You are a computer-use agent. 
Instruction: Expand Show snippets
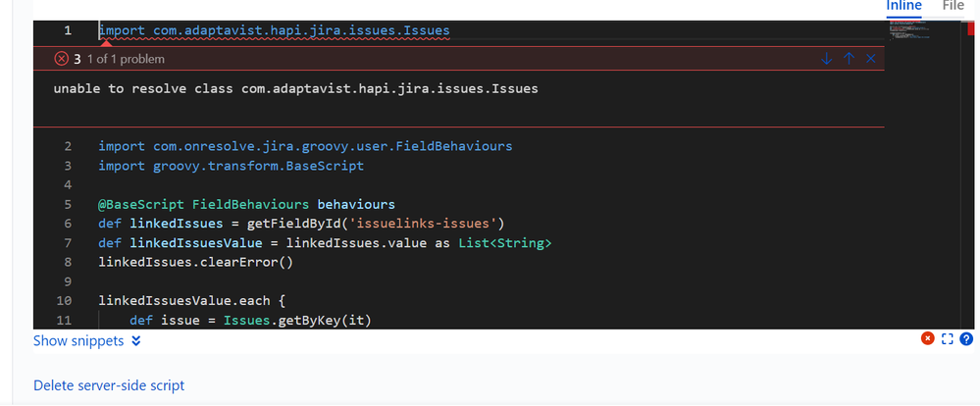click(x=87, y=341)
